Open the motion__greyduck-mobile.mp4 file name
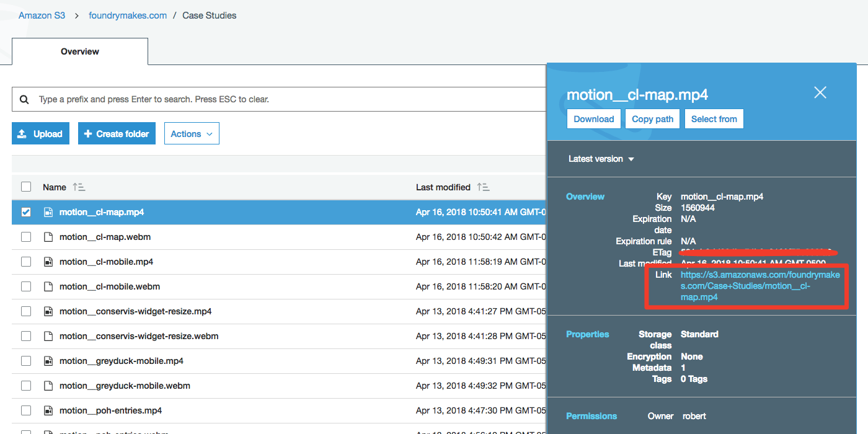Screen dimensions: 868x434 click(122, 361)
